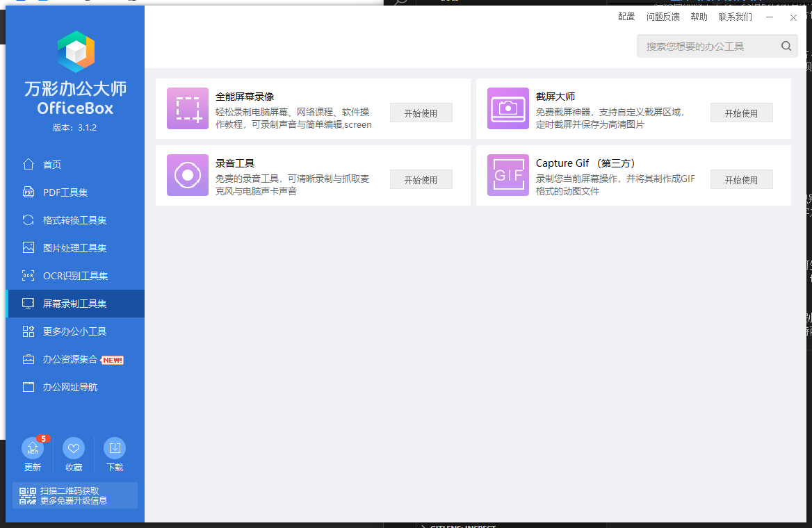Click the Capture Gif (第三方) title
Image resolution: width=812 pixels, height=528 pixels.
pyautogui.click(x=585, y=163)
